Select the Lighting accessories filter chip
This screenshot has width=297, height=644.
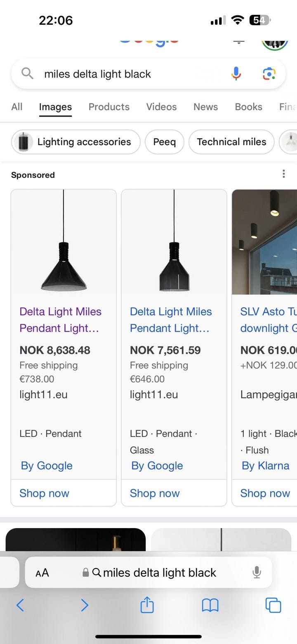(76, 142)
